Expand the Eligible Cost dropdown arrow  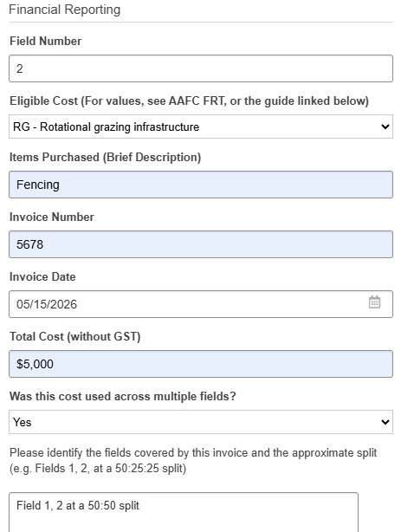(385, 127)
